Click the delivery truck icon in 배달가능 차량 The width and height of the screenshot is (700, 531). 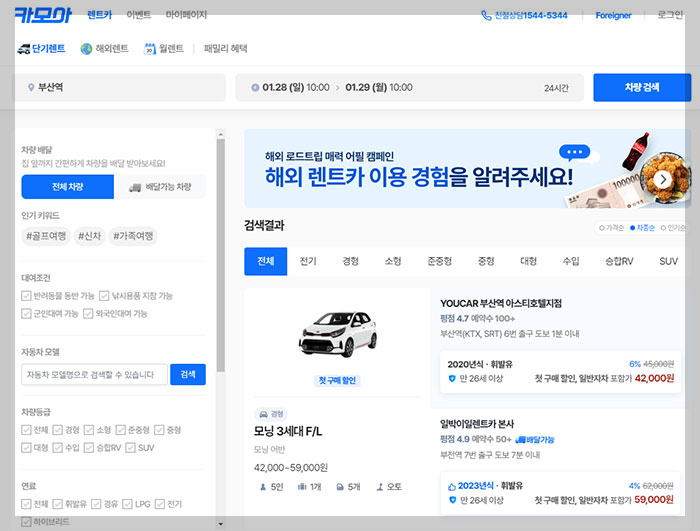click(x=135, y=188)
